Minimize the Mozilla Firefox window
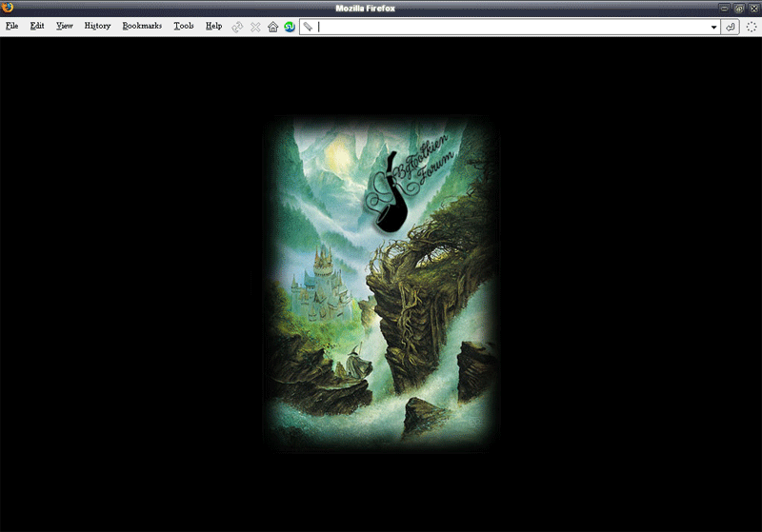 [x=724, y=8]
